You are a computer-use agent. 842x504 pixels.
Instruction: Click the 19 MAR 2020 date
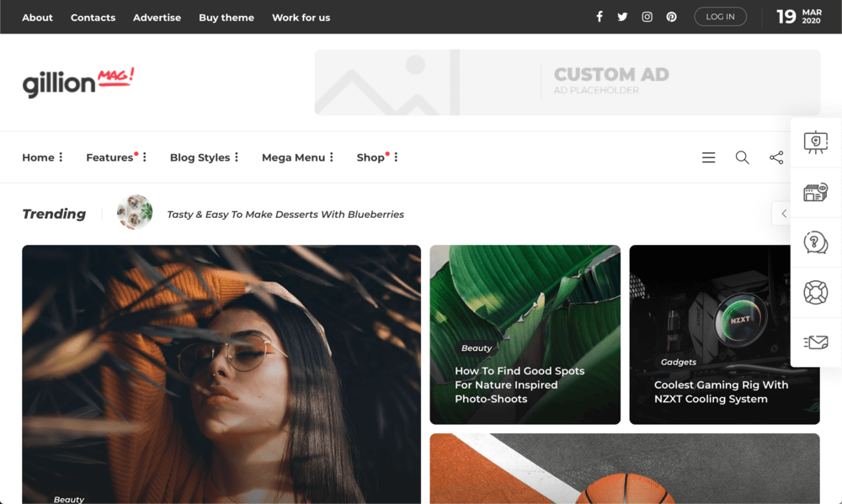pyautogui.click(x=799, y=17)
